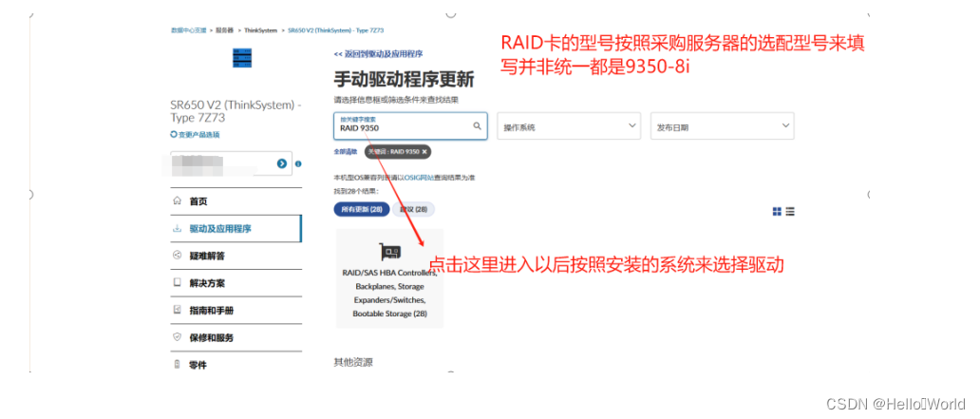Viewport: 980px width, 419px height.
Task: Click the 返回到驱动及应用程序 back link
Action: pyautogui.click(x=378, y=54)
